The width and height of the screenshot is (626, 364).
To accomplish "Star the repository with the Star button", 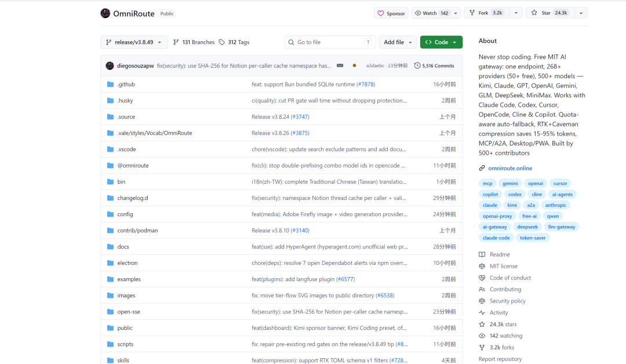I will pos(550,13).
